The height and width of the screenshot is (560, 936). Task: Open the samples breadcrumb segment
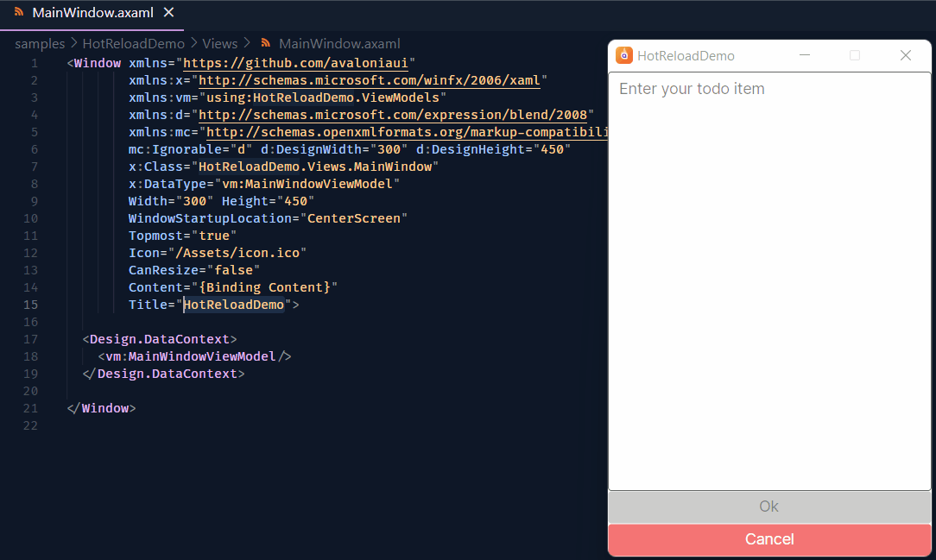[40, 43]
